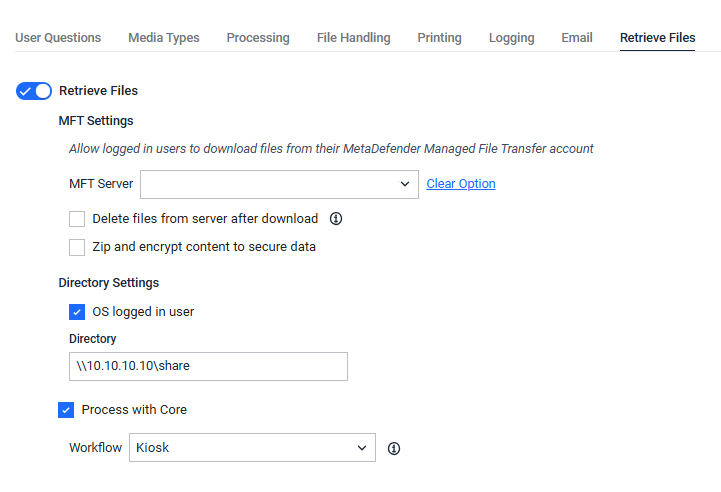Screen dimensions: 721x492
Task: Open the Printing tab
Action: click(440, 38)
